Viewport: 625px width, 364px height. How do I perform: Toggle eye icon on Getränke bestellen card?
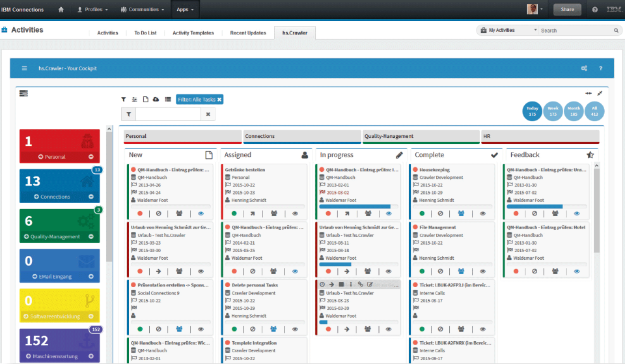[x=295, y=213]
